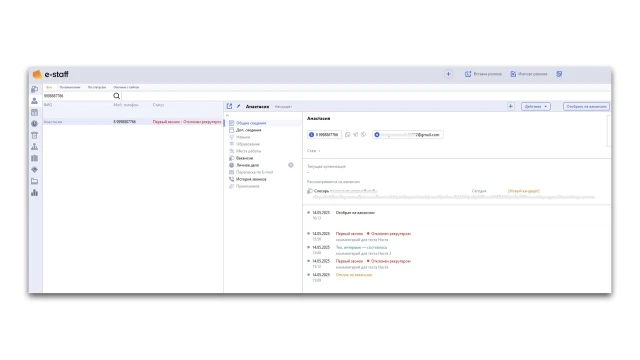Click the WhatsApp icon next to phone
Viewport: 640px width, 360px height.
pyautogui.click(x=348, y=135)
